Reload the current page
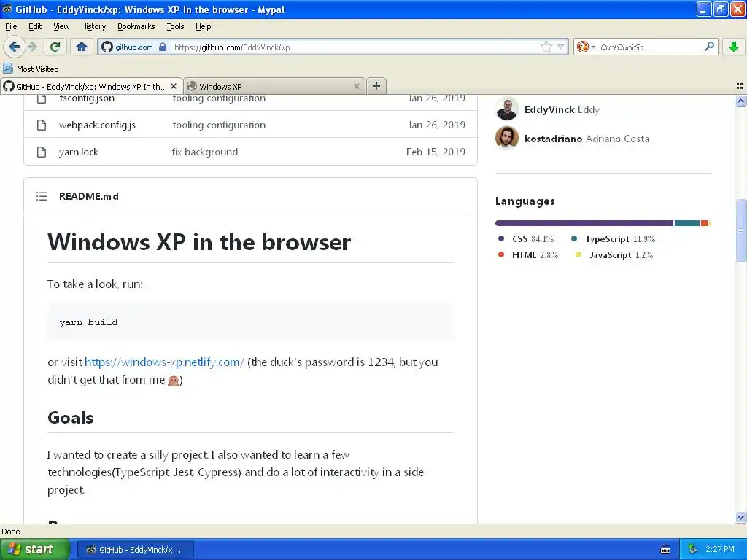The height and width of the screenshot is (560, 747). (x=55, y=47)
